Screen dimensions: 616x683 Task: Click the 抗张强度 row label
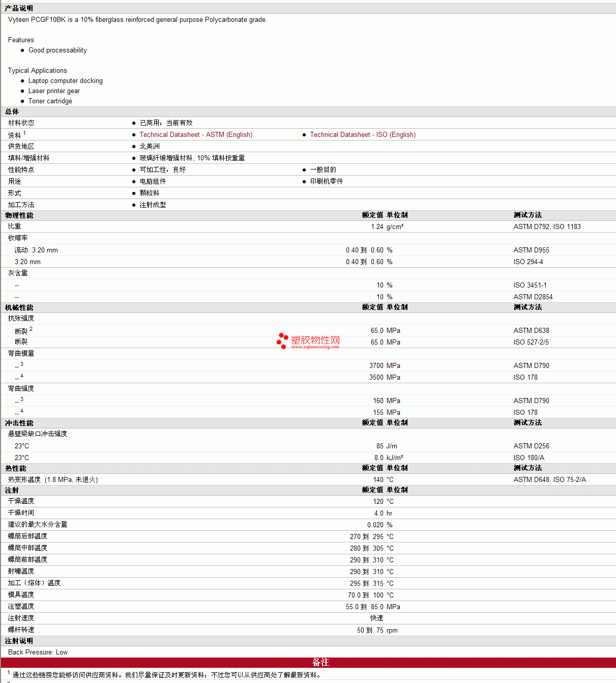coord(21,319)
